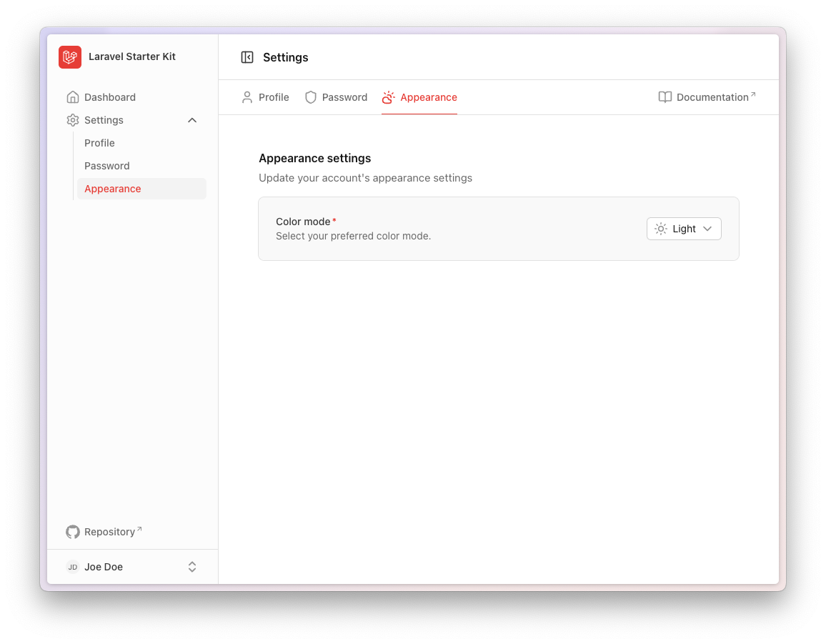The image size is (826, 644).
Task: Click the Dashboard home icon
Action: 73,97
